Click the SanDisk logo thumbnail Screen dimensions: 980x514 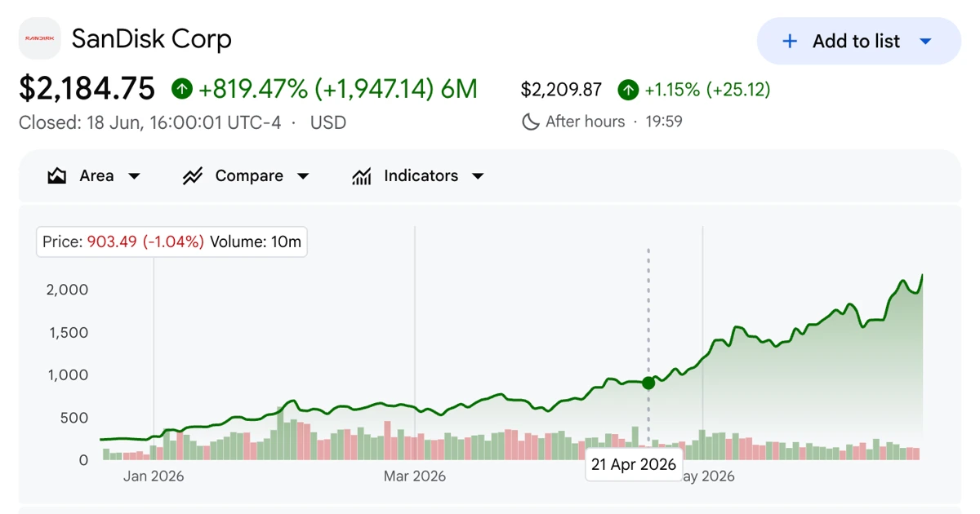[x=39, y=38]
